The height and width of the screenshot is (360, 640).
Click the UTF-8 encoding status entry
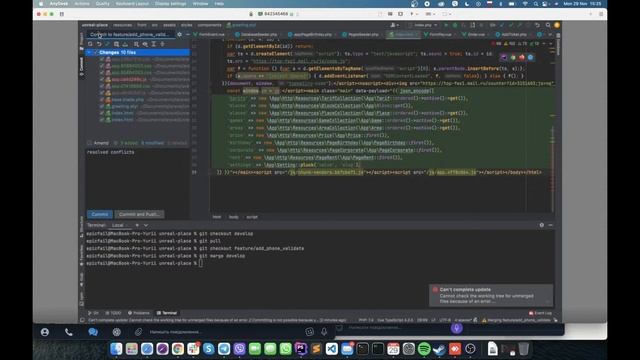pyautogui.click(x=445, y=320)
